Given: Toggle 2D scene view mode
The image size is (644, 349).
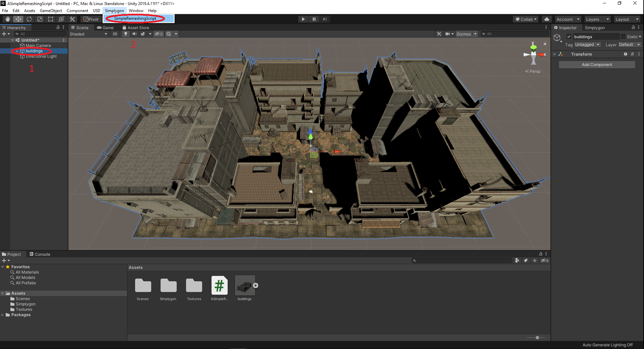Looking at the screenshot, I should tap(115, 34).
